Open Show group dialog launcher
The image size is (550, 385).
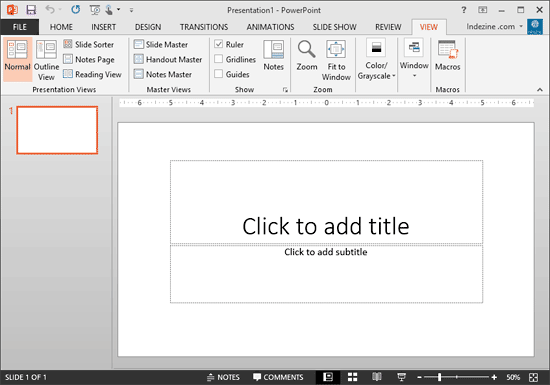[285, 90]
